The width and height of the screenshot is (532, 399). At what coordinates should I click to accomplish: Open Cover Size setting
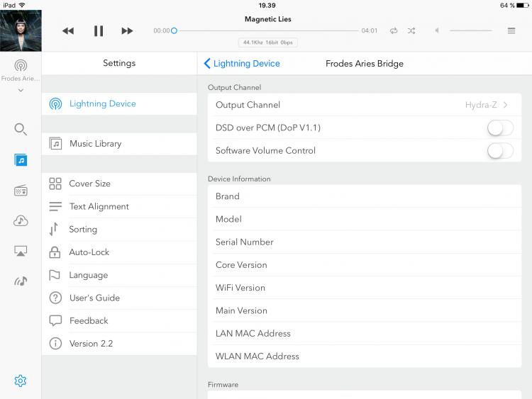tap(119, 184)
